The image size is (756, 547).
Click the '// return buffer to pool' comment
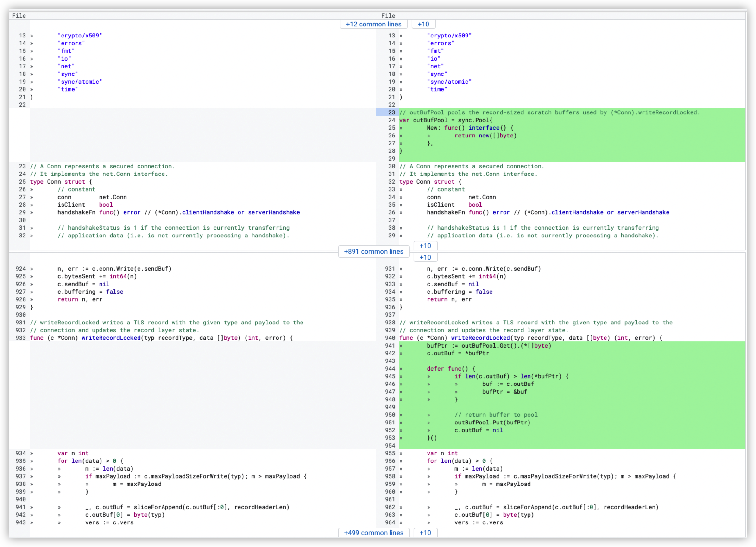[496, 415]
